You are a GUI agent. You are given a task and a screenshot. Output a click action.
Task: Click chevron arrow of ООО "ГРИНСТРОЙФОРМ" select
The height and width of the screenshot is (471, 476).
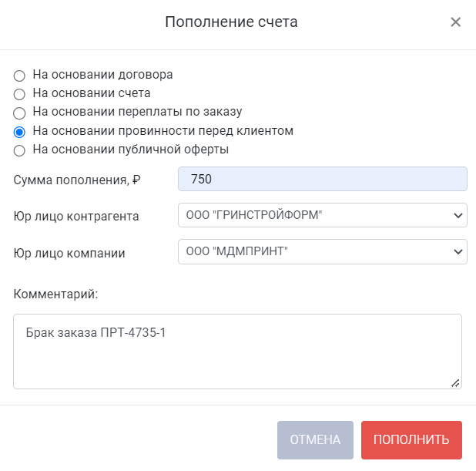pos(458,215)
